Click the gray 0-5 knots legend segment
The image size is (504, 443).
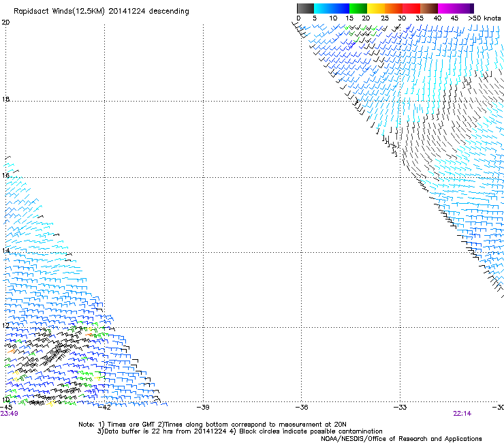point(305,8)
